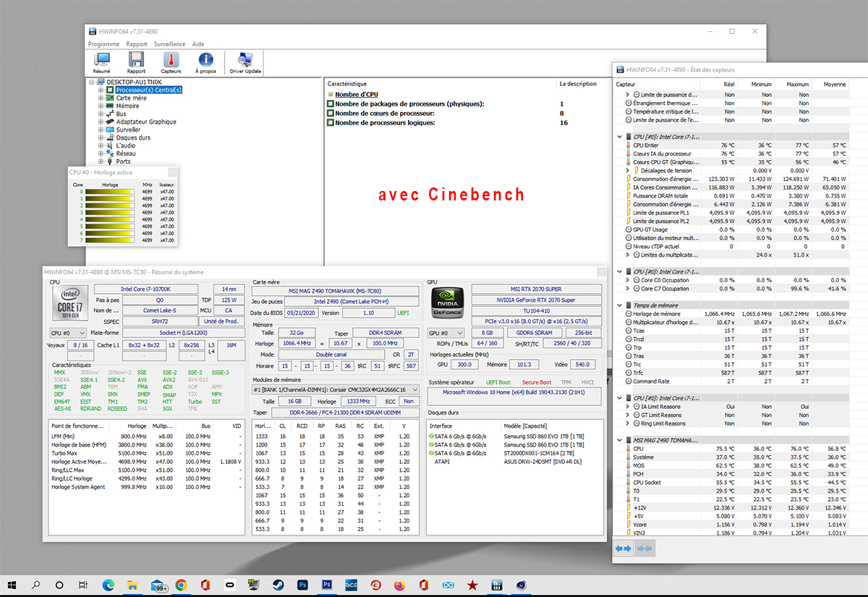Click the À propos info icon

pyautogui.click(x=206, y=63)
